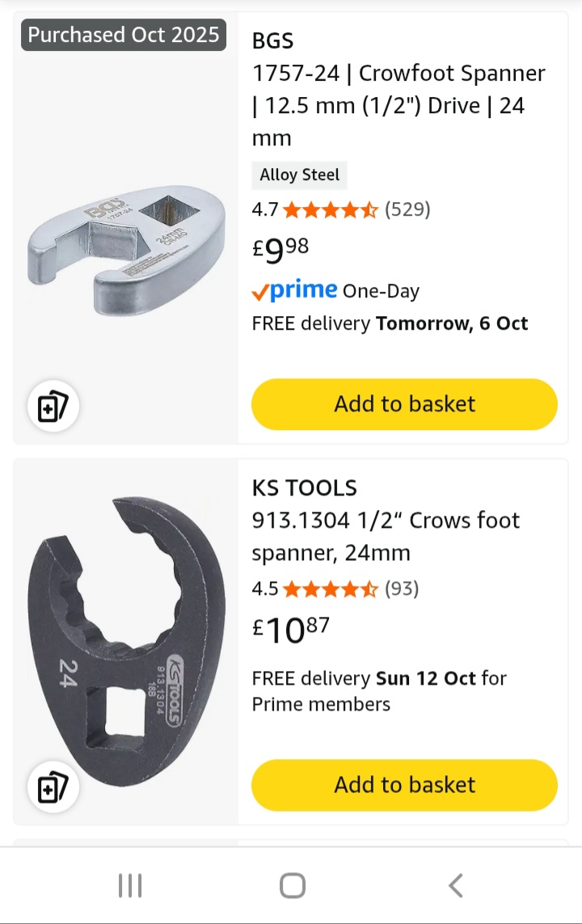Image resolution: width=582 pixels, height=924 pixels.
Task: Open the BGS 1757-24 Crowfoot Spanner title
Action: click(399, 105)
